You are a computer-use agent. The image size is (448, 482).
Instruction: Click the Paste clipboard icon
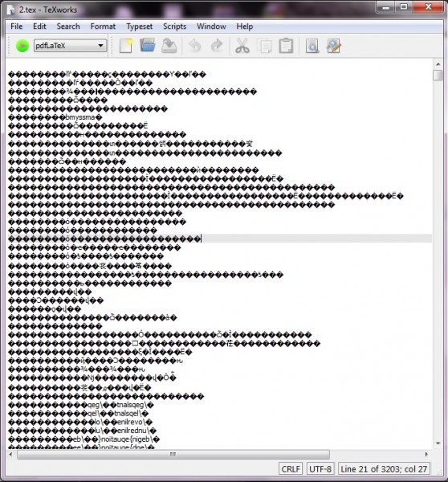(286, 46)
